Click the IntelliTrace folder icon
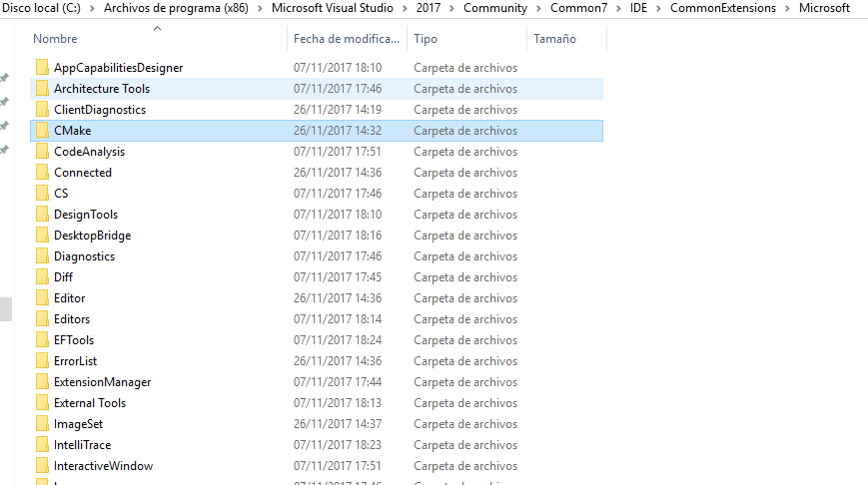The width and height of the screenshot is (868, 485). pos(42,445)
